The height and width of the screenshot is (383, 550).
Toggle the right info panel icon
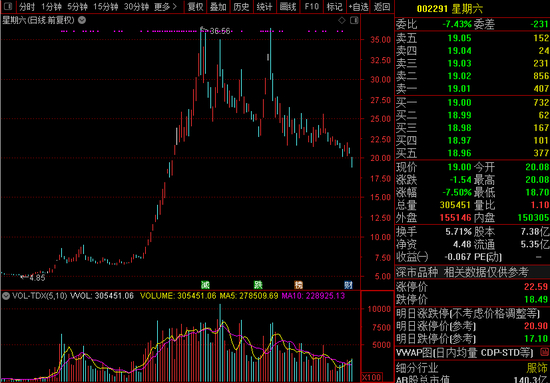(354, 21)
